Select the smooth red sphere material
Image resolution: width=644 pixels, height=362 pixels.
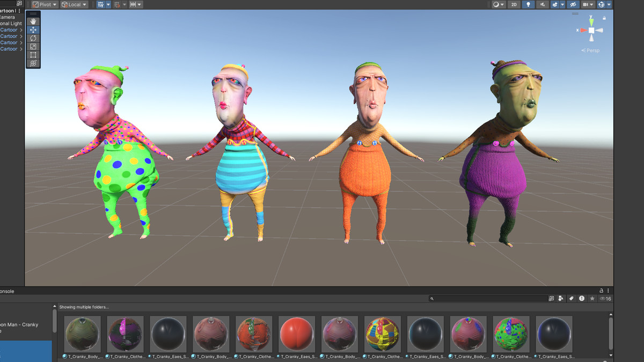pyautogui.click(x=297, y=334)
